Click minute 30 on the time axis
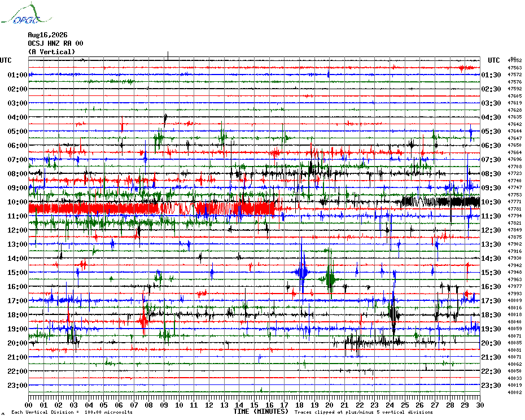This screenshot has width=525, height=420. tap(480, 405)
